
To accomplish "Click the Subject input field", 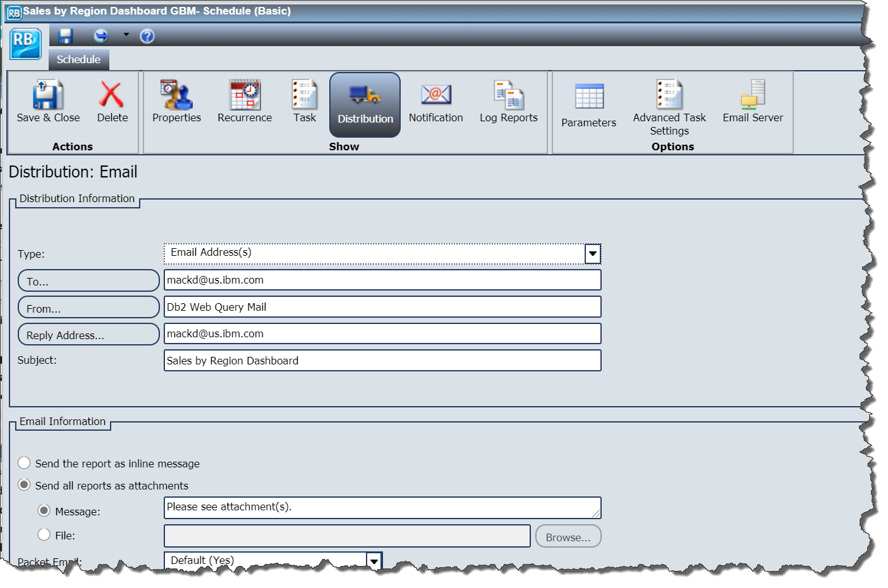I will 382,360.
